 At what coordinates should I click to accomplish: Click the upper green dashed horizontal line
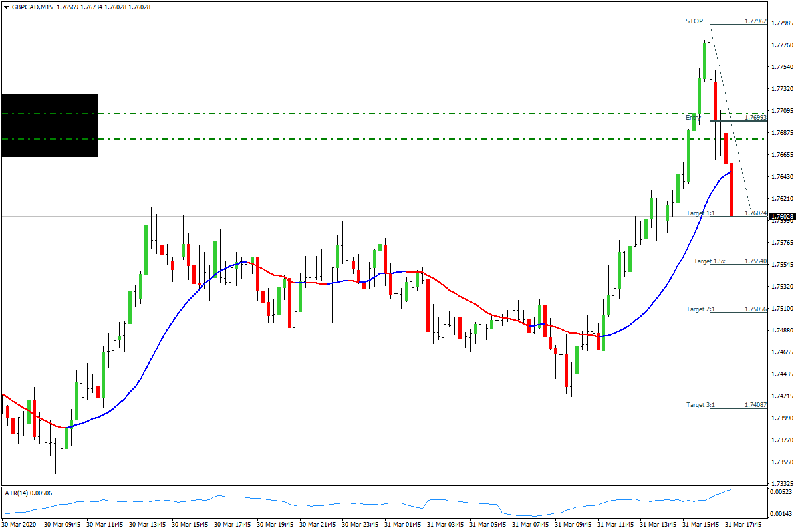[x=332, y=113]
